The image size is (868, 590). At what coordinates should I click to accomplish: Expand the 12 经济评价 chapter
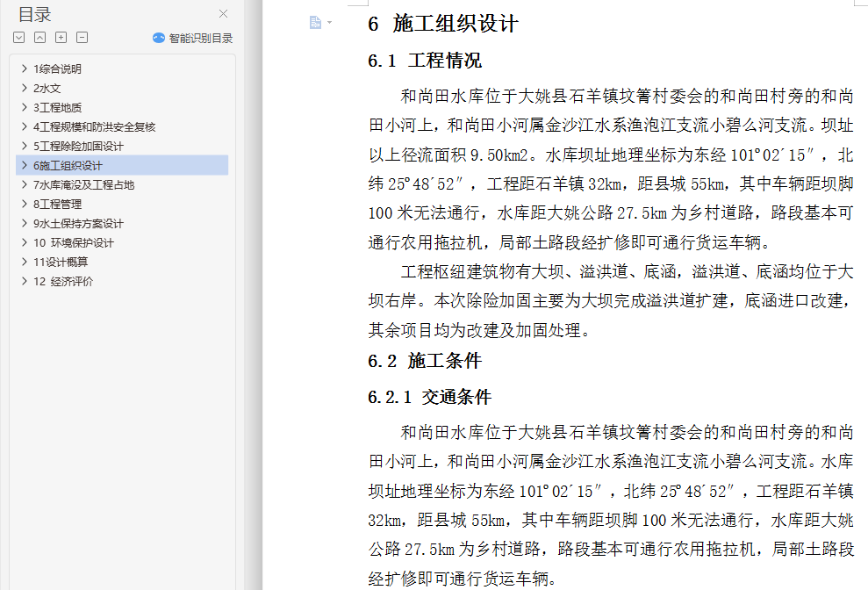[x=25, y=282]
